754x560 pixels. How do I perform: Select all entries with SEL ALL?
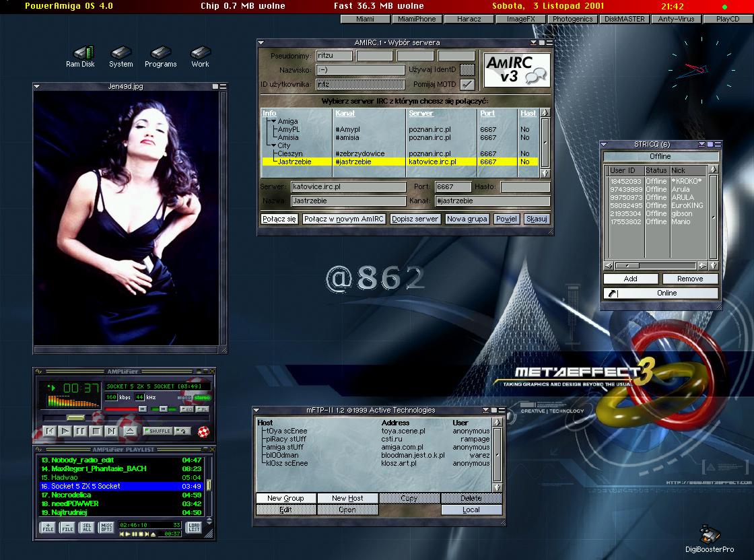87,527
